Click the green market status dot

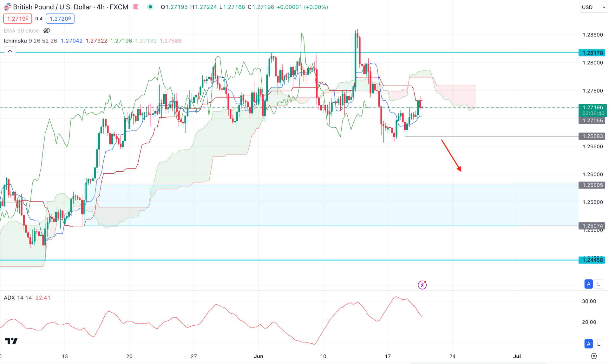[150, 7]
